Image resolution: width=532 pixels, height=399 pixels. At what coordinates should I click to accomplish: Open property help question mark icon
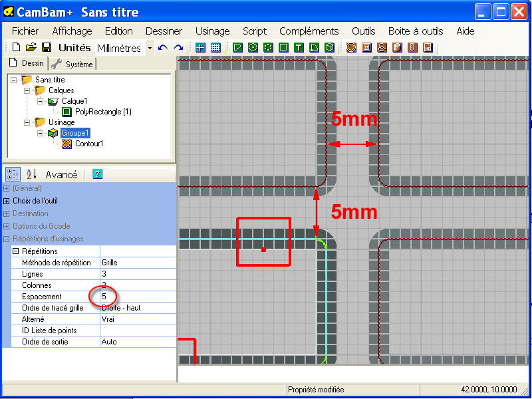tap(97, 174)
